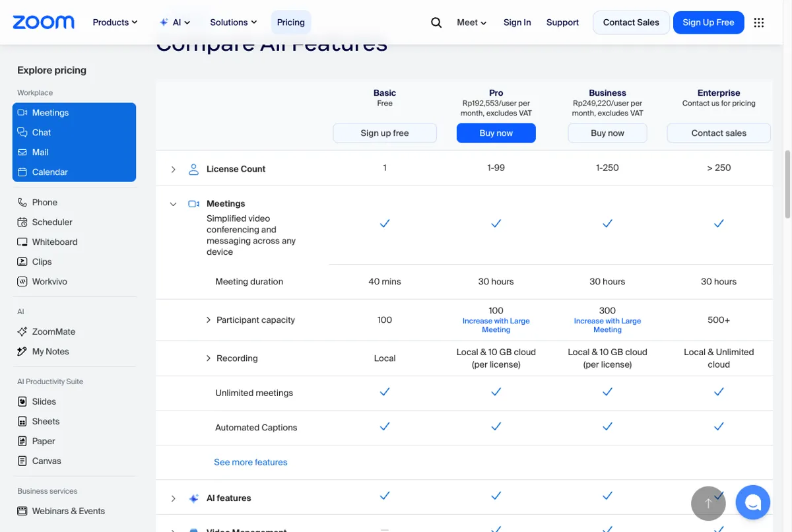The height and width of the screenshot is (532, 792).
Task: Click the "Automated Captions" row label
Action: click(x=256, y=428)
